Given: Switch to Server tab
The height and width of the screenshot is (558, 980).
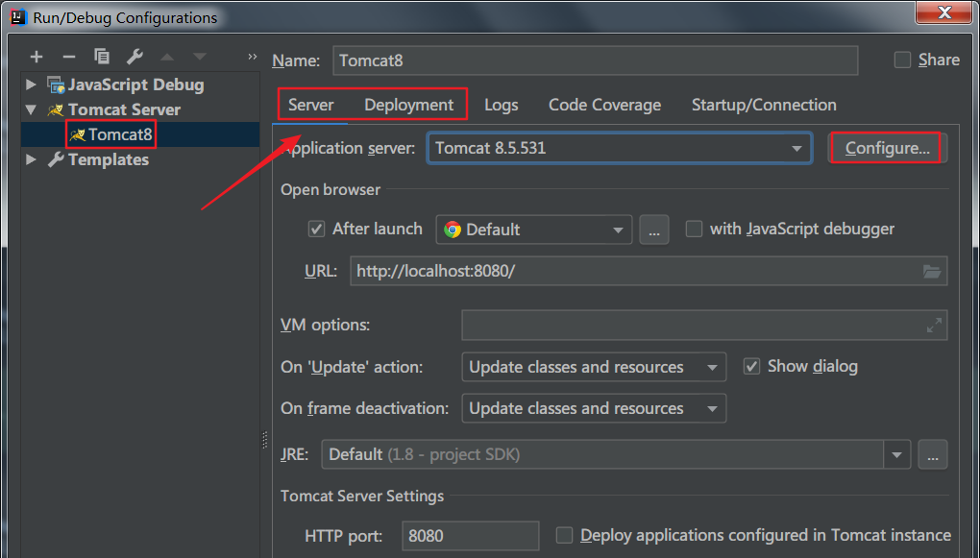Looking at the screenshot, I should click(310, 105).
